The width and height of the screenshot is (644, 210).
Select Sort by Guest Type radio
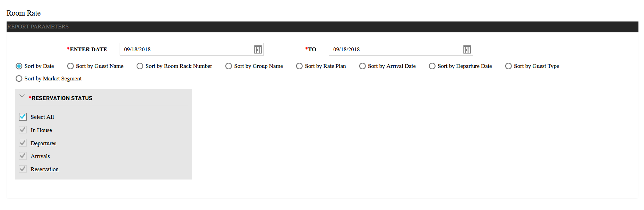[x=508, y=66]
